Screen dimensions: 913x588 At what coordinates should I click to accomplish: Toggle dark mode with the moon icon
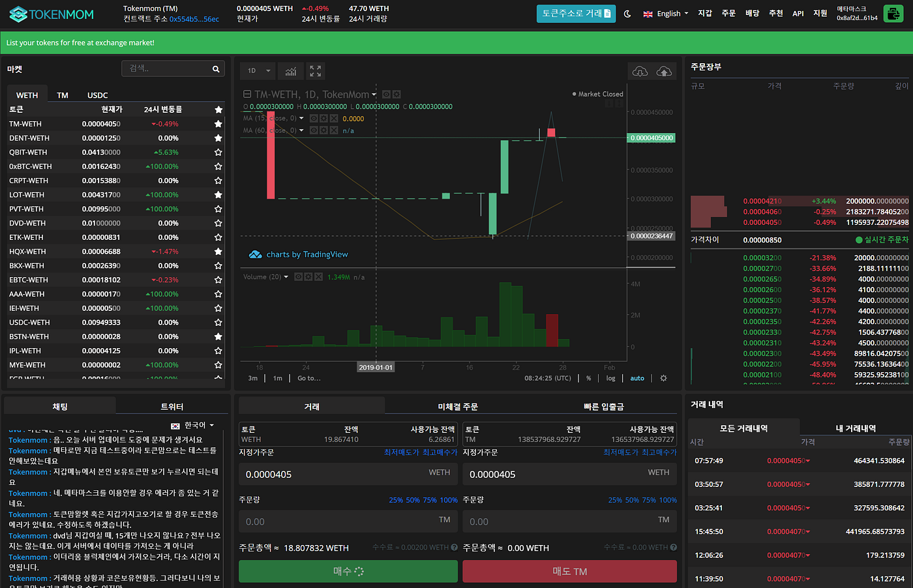coord(627,14)
